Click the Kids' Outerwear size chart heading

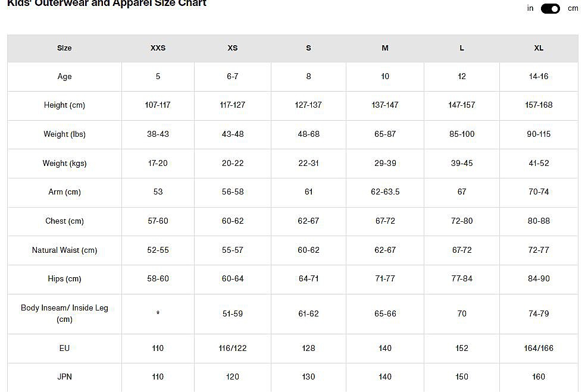point(107,4)
